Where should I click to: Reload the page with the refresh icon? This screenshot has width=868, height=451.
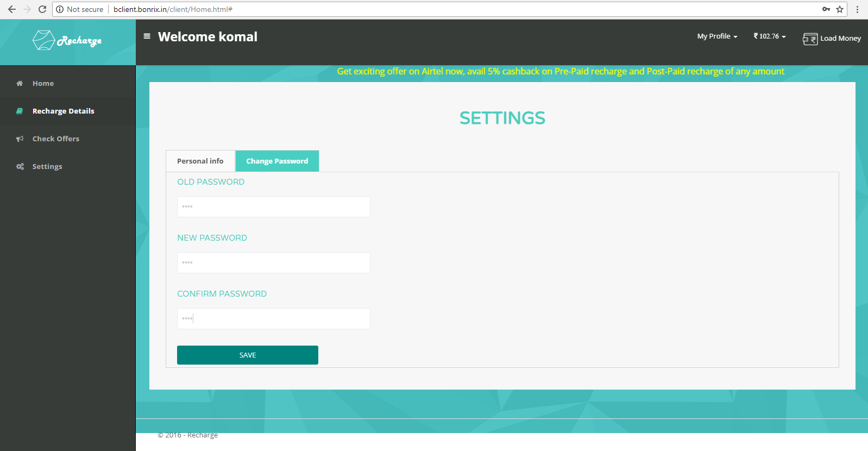pyautogui.click(x=42, y=9)
